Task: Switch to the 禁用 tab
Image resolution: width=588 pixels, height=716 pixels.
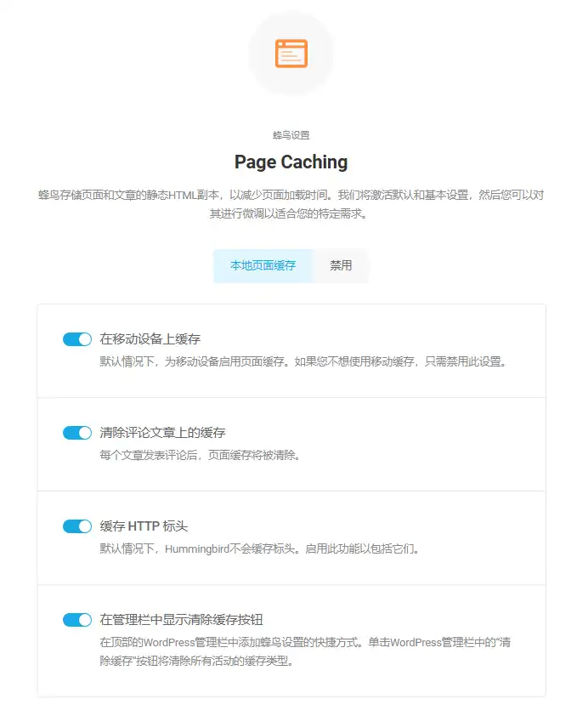Action: [x=340, y=265]
